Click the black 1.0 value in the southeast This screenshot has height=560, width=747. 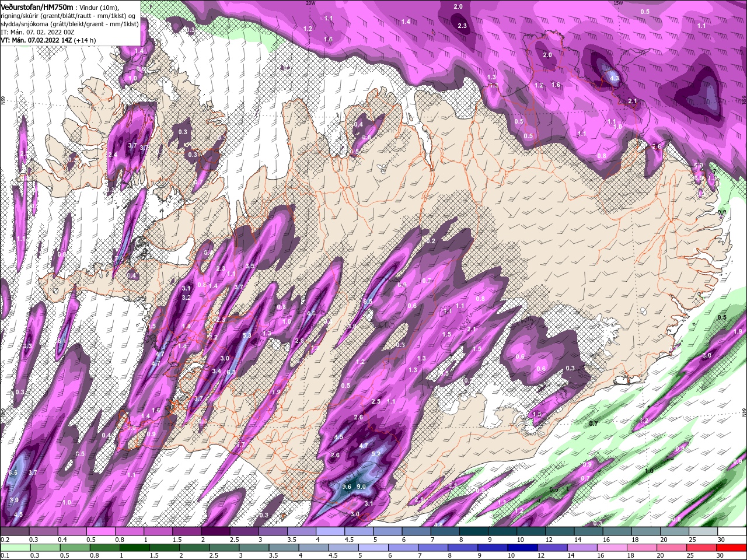click(x=648, y=471)
